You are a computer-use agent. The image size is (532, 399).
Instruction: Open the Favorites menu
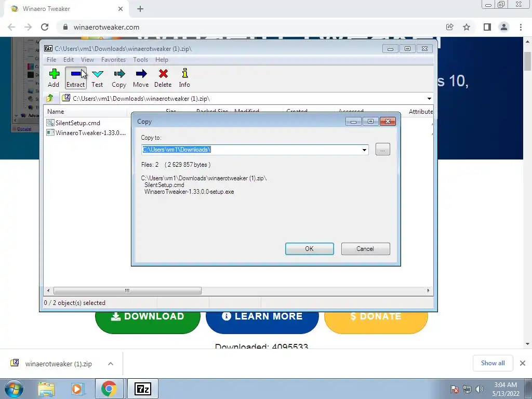pos(113,60)
